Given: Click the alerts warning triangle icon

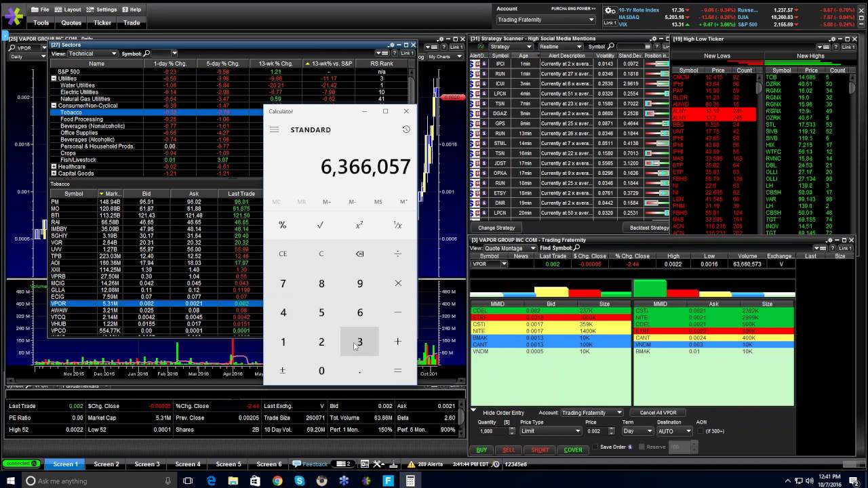Looking at the screenshot, I should click(x=412, y=464).
